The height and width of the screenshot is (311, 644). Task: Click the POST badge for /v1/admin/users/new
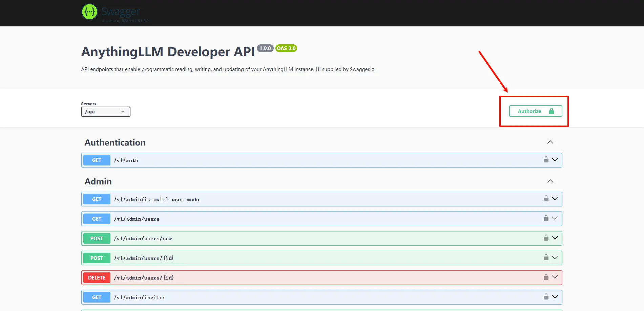pos(97,238)
